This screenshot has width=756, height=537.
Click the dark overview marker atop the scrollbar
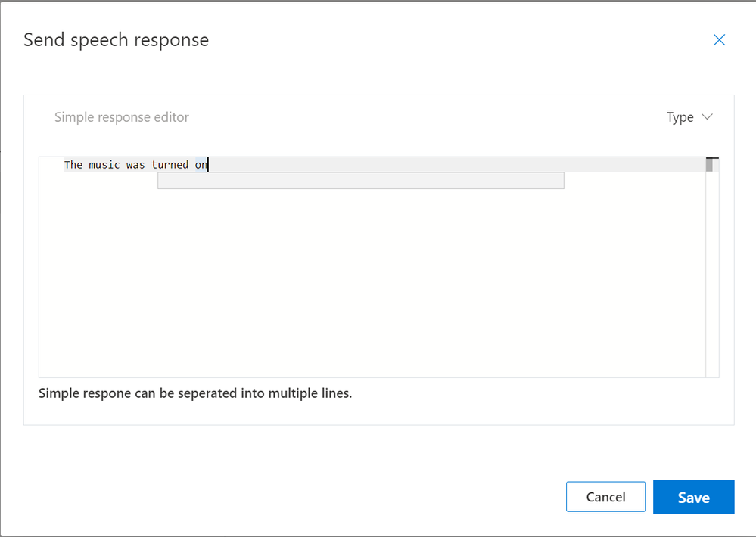(712, 158)
